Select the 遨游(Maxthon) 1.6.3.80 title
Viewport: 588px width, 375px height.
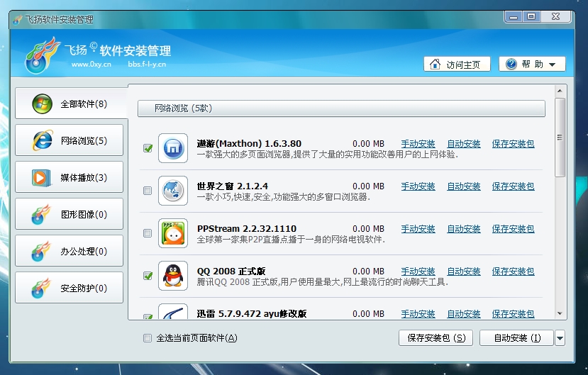[x=249, y=144]
